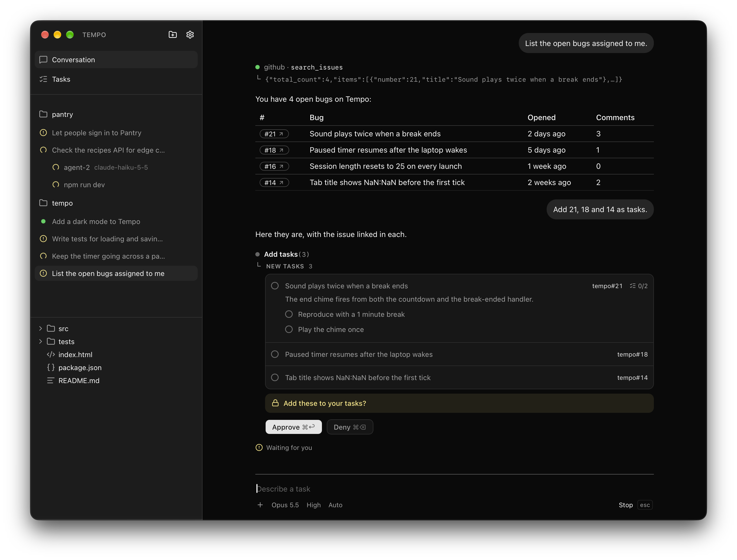The height and width of the screenshot is (560, 737).
Task: Deny adding the tasks
Action: coord(350,427)
